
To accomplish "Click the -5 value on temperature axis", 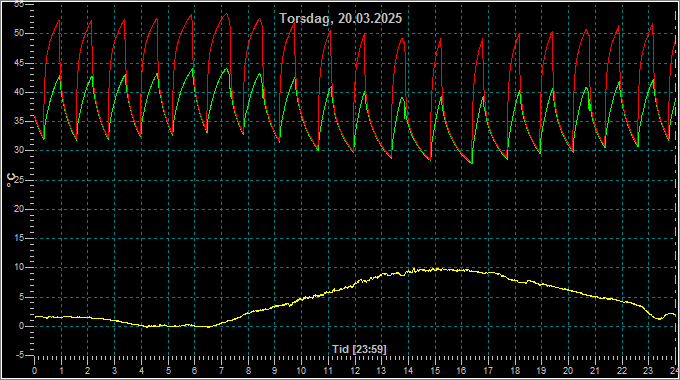I will click(20, 355).
